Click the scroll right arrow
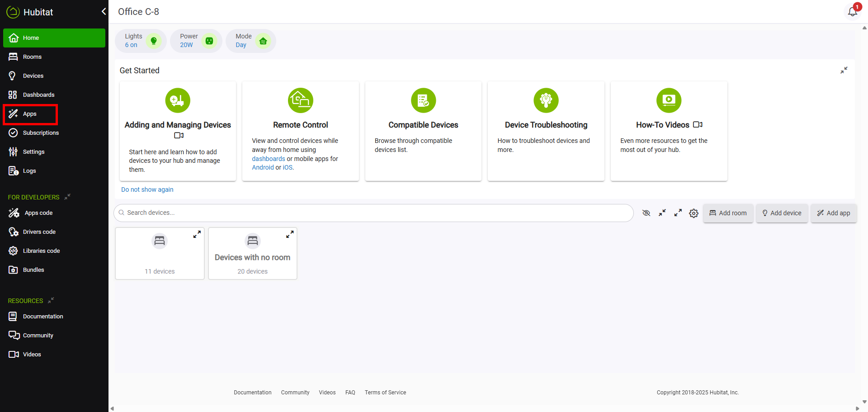The height and width of the screenshot is (412, 868). (857, 409)
